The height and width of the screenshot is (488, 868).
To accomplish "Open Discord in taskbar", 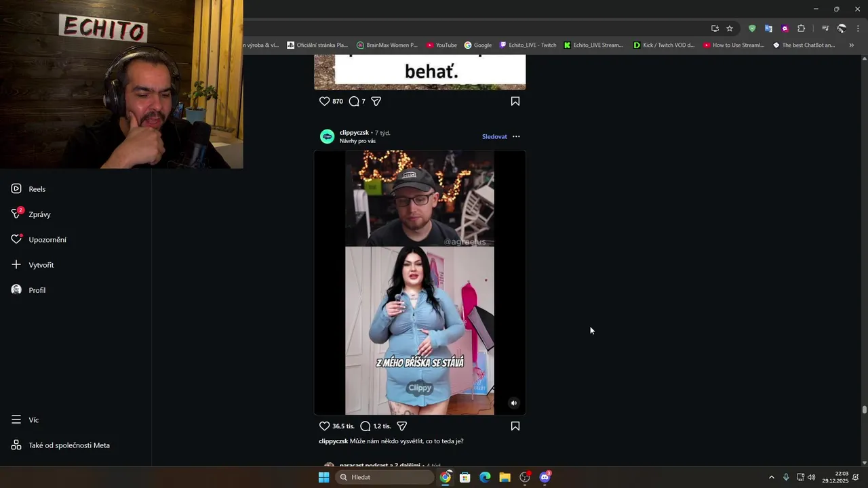I will coord(545,477).
